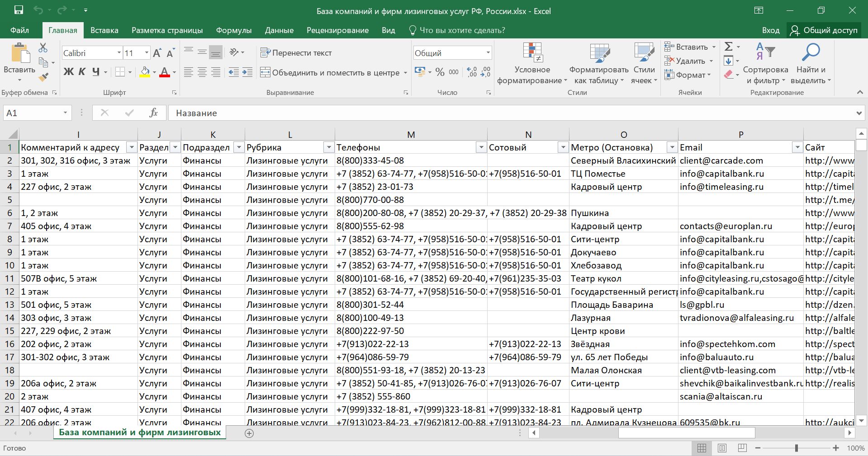Add a new sheet with plus icon
Screen dimensions: 868x456
point(249,433)
